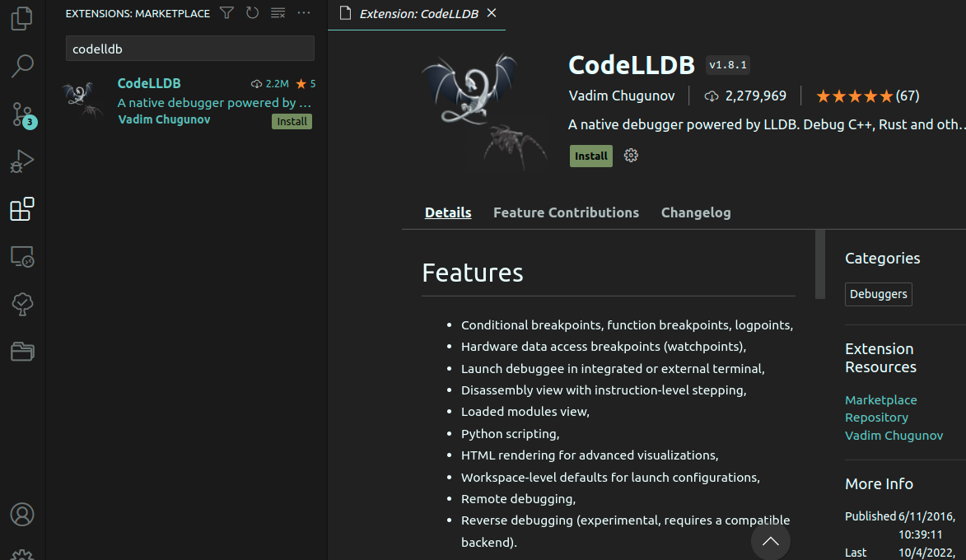Click the Launch debuggee in terminal bullet
Viewport: 966px width, 560px height.
[x=613, y=368]
